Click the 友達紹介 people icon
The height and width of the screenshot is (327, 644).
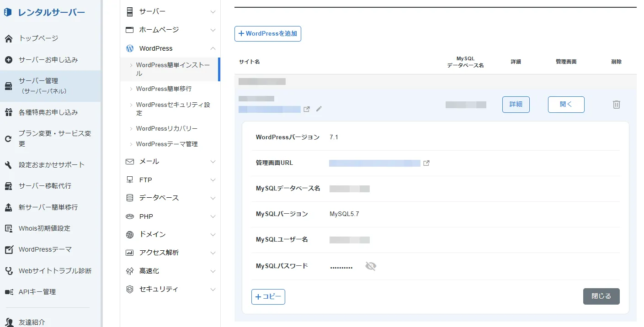[8, 322]
